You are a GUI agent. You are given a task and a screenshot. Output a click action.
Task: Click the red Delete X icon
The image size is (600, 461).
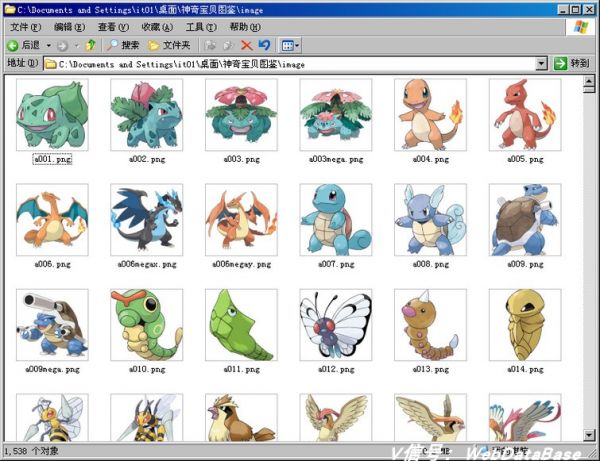click(246, 46)
